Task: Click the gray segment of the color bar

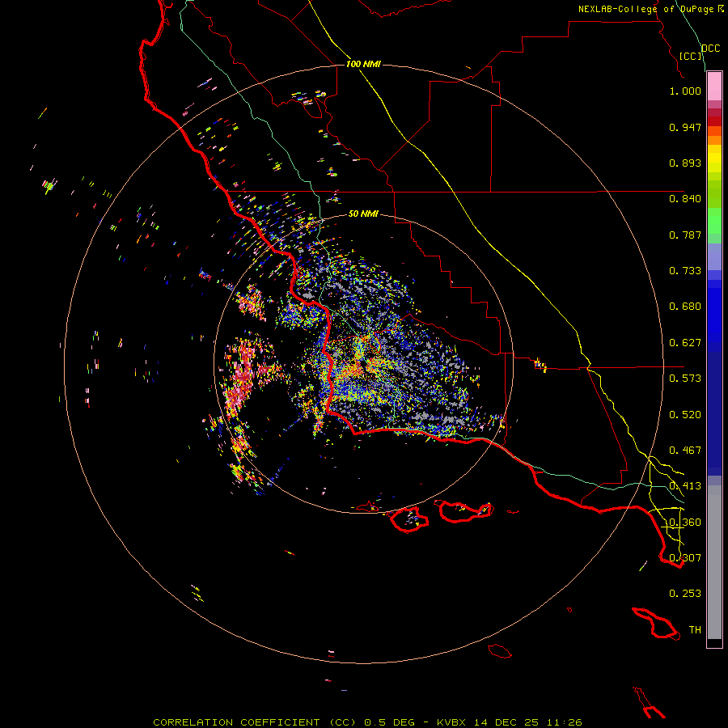Action: pos(714,562)
